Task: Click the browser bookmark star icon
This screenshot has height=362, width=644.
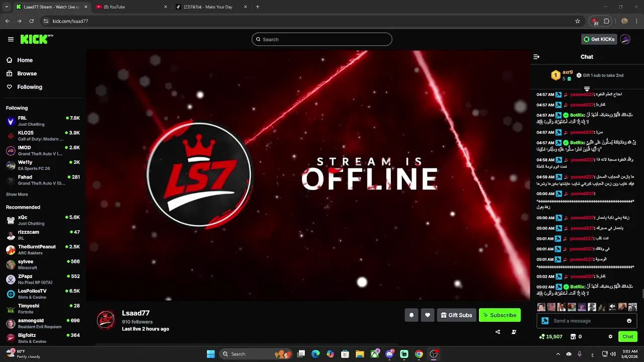Action: point(578,21)
